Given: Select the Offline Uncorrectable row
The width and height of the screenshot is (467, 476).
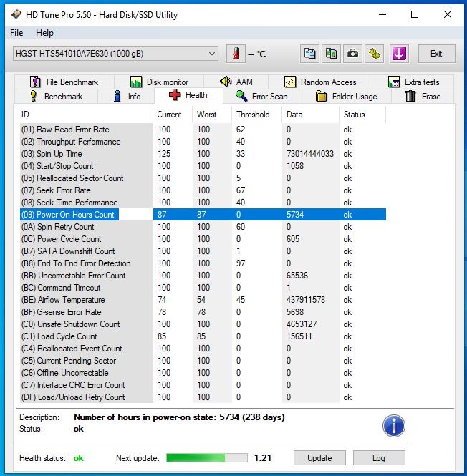Looking at the screenshot, I should [x=203, y=372].
